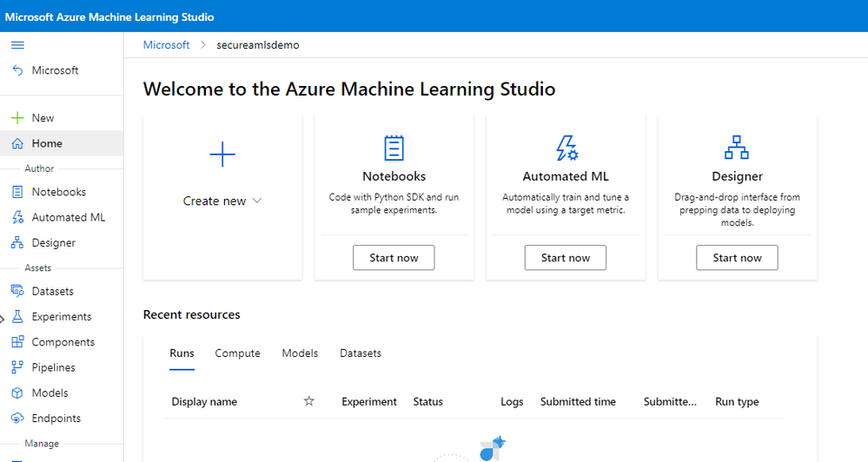Click Start now under Notebooks card
The image size is (868, 462).
394,258
